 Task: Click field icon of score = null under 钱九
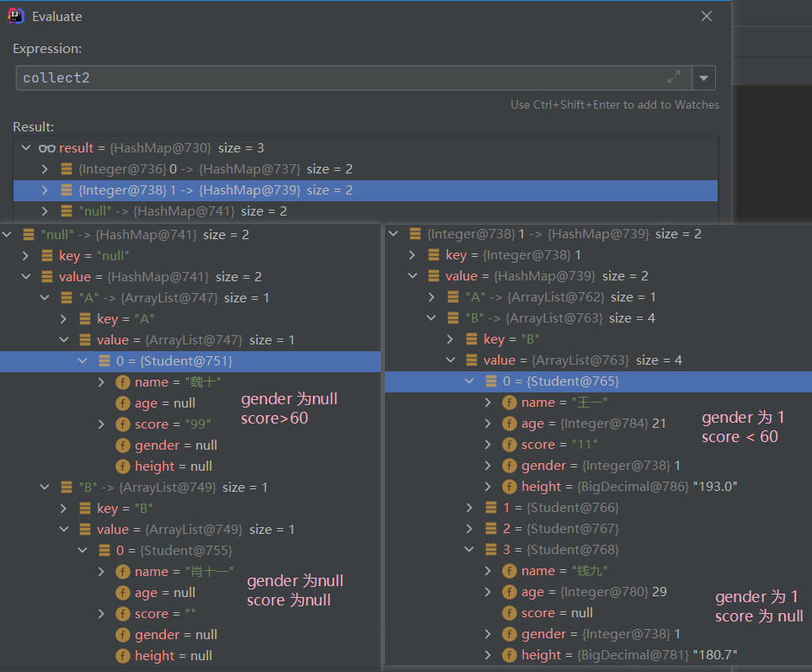point(510,613)
